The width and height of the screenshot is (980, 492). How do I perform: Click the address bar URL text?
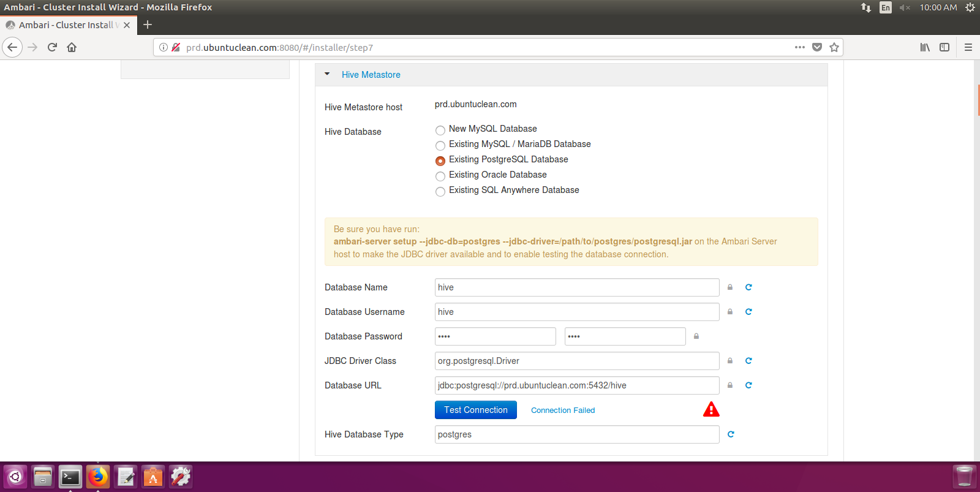280,48
